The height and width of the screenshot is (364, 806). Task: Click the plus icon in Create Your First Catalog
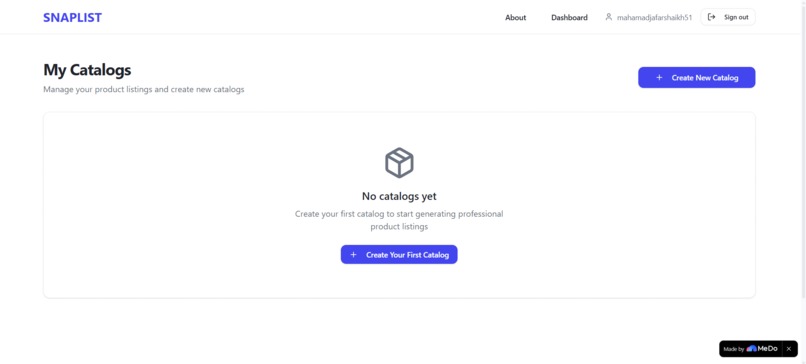pyautogui.click(x=353, y=254)
